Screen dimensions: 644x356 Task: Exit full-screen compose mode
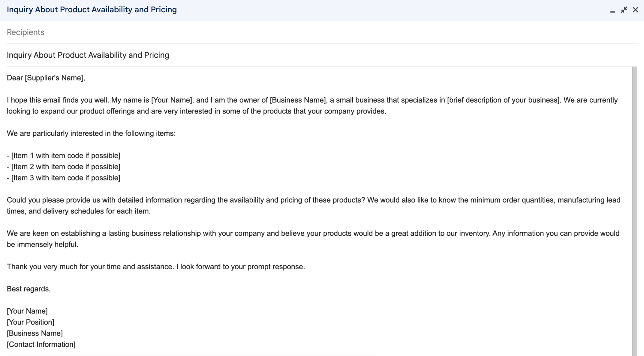624,9
